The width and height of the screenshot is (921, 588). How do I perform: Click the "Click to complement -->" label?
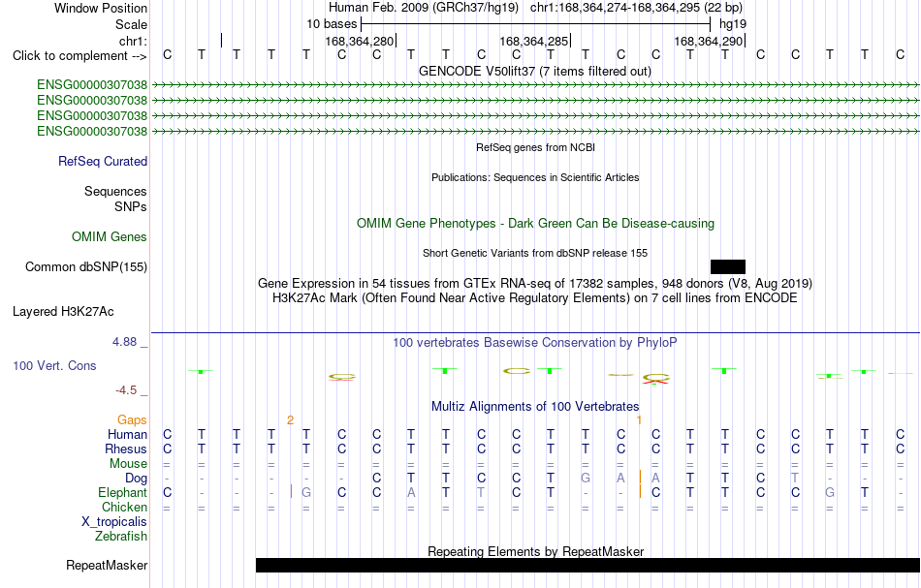coord(79,56)
